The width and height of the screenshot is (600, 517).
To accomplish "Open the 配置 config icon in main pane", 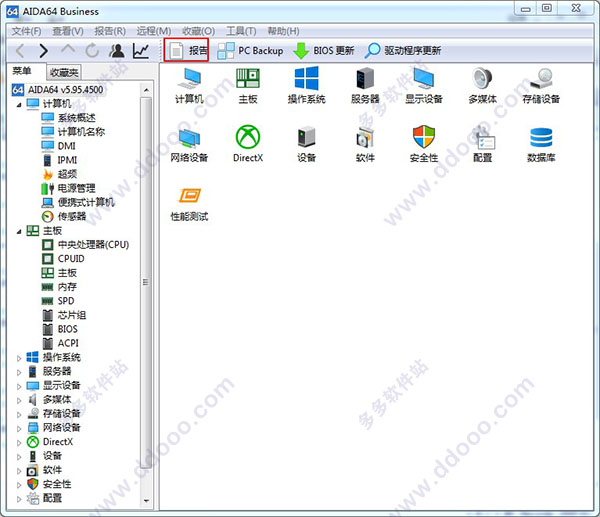I will (483, 145).
